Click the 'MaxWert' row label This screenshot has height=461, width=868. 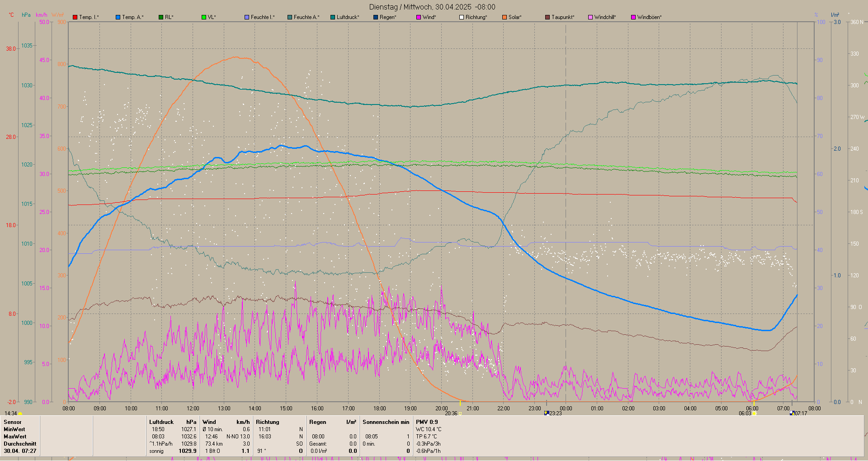pyautogui.click(x=15, y=437)
